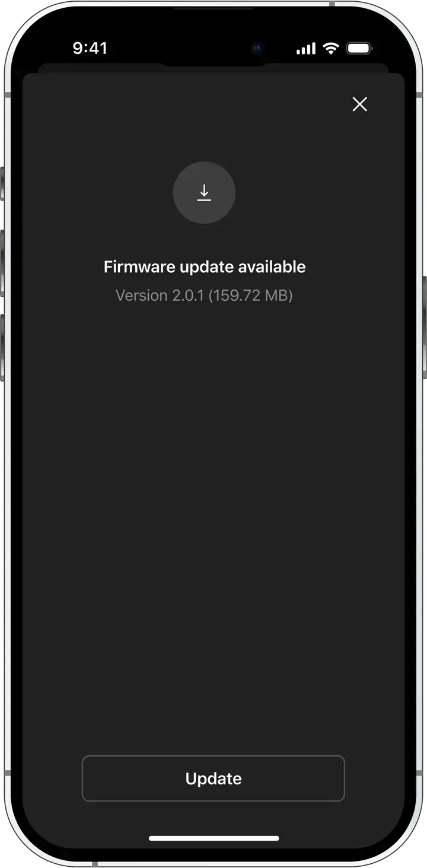
Task: Tap the downward arrow glyph
Action: 204,193
